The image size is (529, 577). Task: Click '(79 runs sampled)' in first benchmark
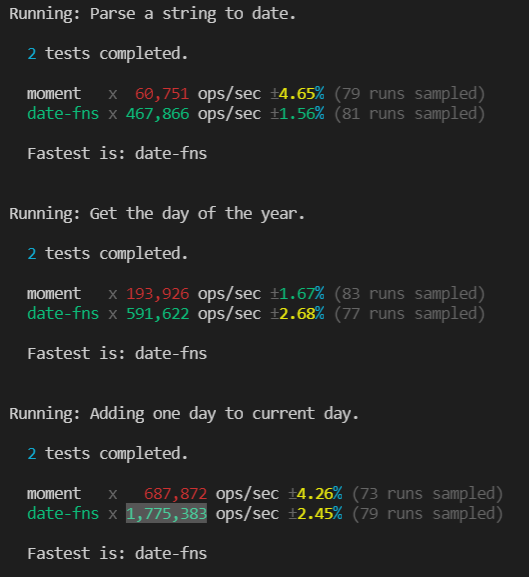(x=410, y=93)
